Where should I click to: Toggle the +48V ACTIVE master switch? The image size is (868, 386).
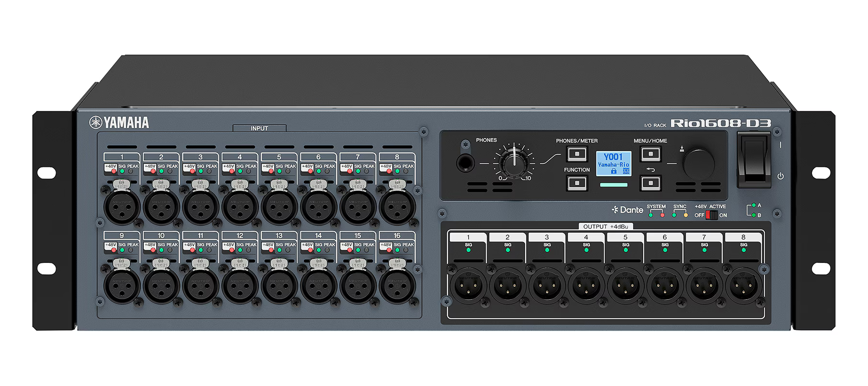(711, 215)
